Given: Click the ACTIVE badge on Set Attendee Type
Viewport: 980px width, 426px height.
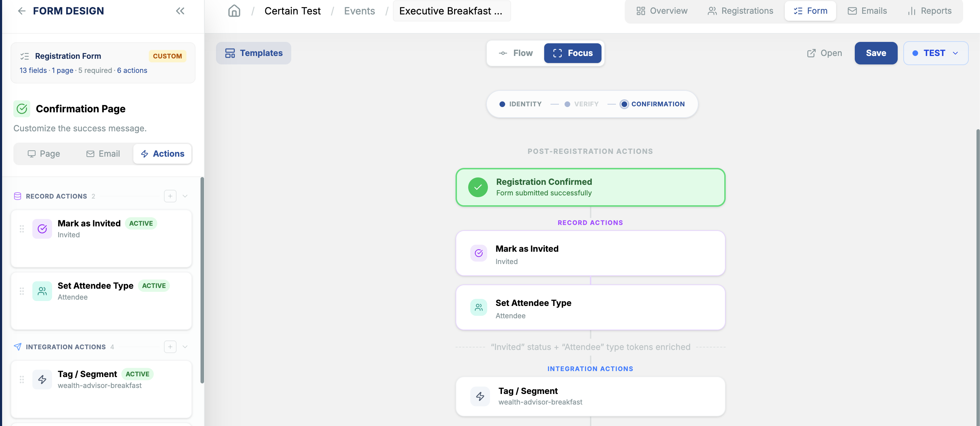Looking at the screenshot, I should 154,286.
